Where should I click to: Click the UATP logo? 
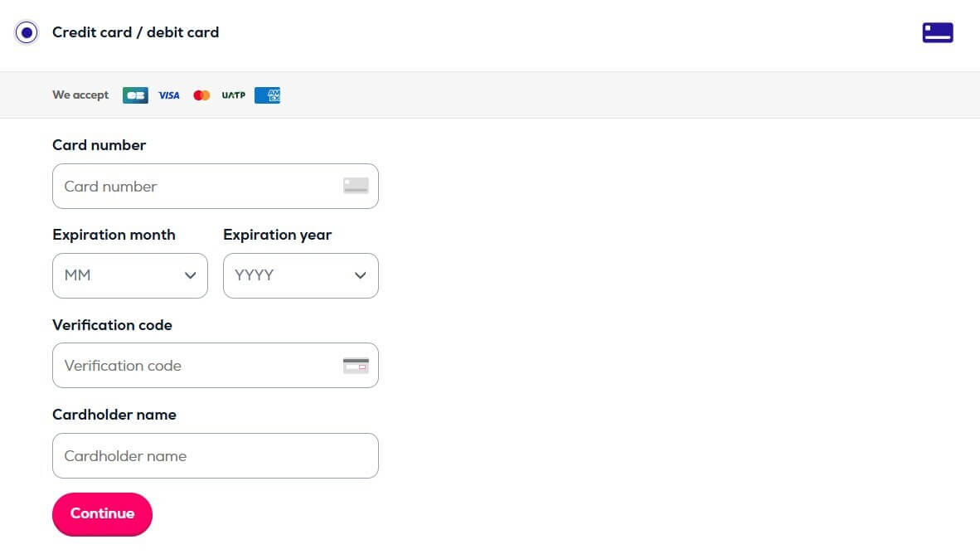click(x=234, y=95)
